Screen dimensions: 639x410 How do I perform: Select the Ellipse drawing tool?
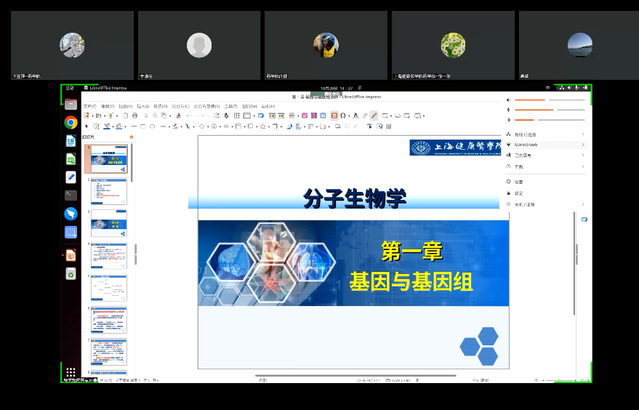tap(152, 126)
